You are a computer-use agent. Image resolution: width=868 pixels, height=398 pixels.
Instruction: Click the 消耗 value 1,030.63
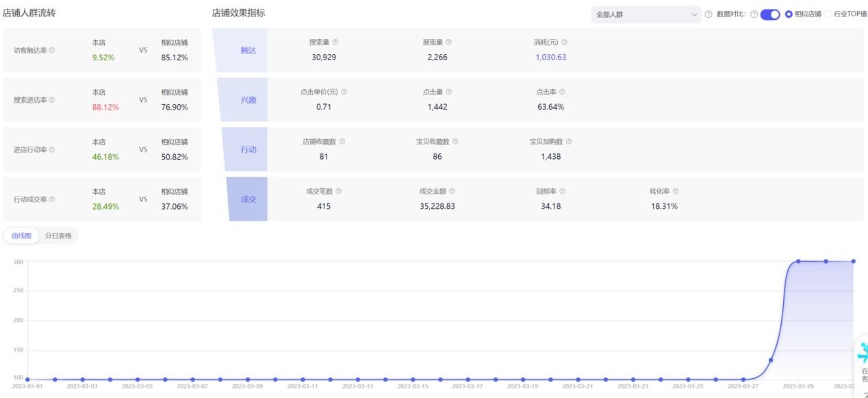click(x=550, y=58)
